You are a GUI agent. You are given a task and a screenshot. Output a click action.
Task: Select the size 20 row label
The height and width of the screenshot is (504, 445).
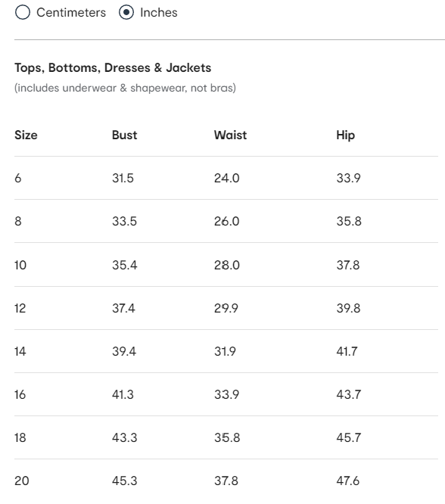pyautogui.click(x=22, y=481)
